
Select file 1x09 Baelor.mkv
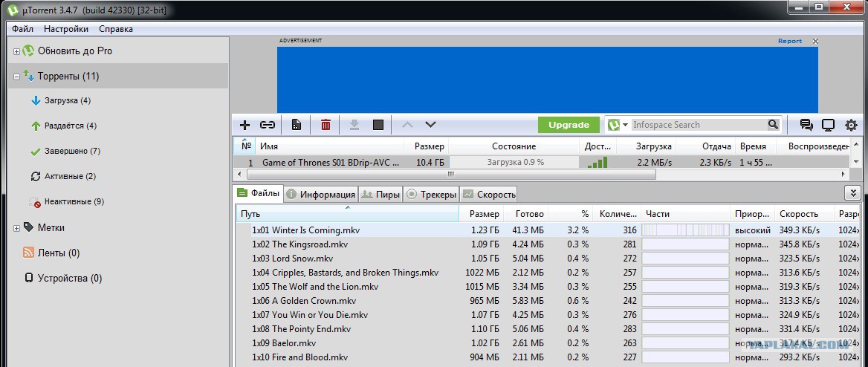[284, 343]
